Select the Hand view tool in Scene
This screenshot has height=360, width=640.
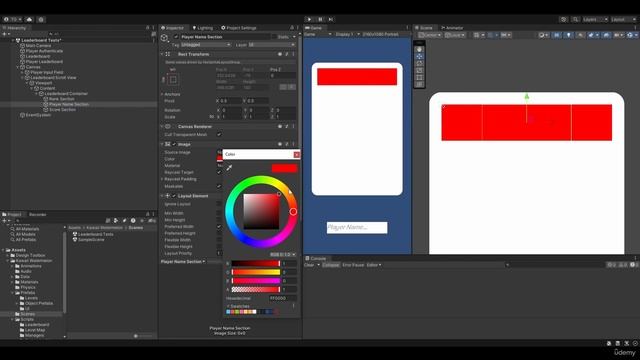(419, 49)
